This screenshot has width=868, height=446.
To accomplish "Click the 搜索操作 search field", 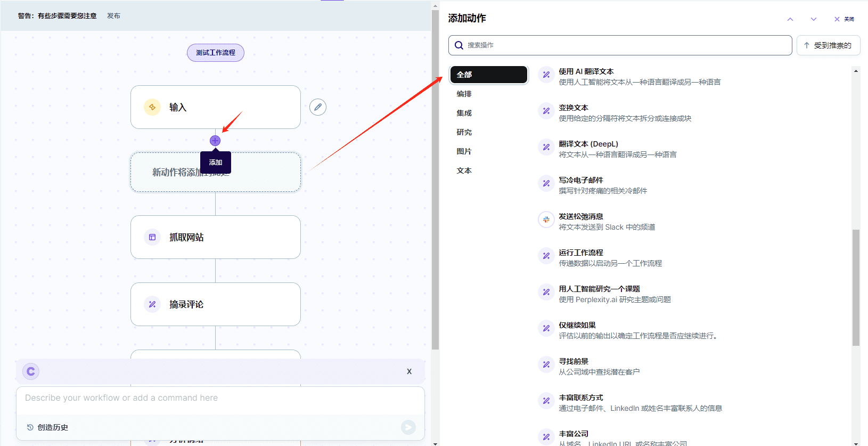I will click(620, 45).
